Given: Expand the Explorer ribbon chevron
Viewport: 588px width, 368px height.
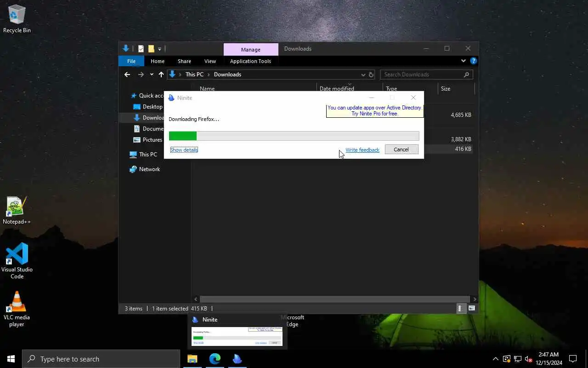Looking at the screenshot, I should tap(464, 61).
